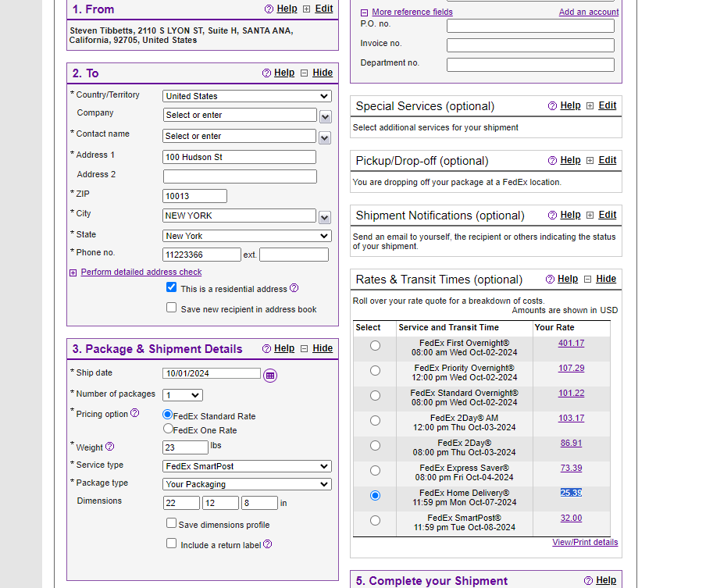Click into Phone no. field

point(201,255)
